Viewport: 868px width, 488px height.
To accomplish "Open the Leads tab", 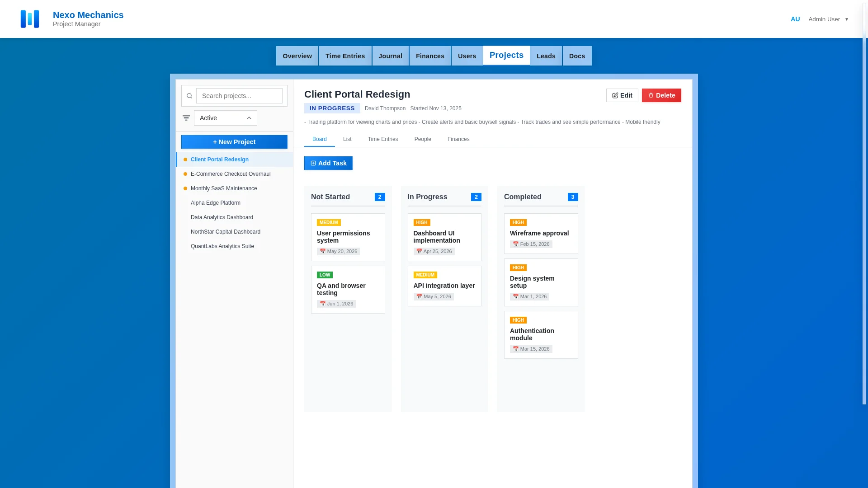I will pos(546,56).
